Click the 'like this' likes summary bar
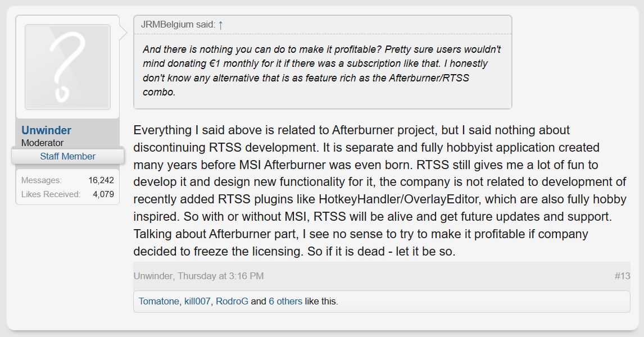 click(x=382, y=301)
